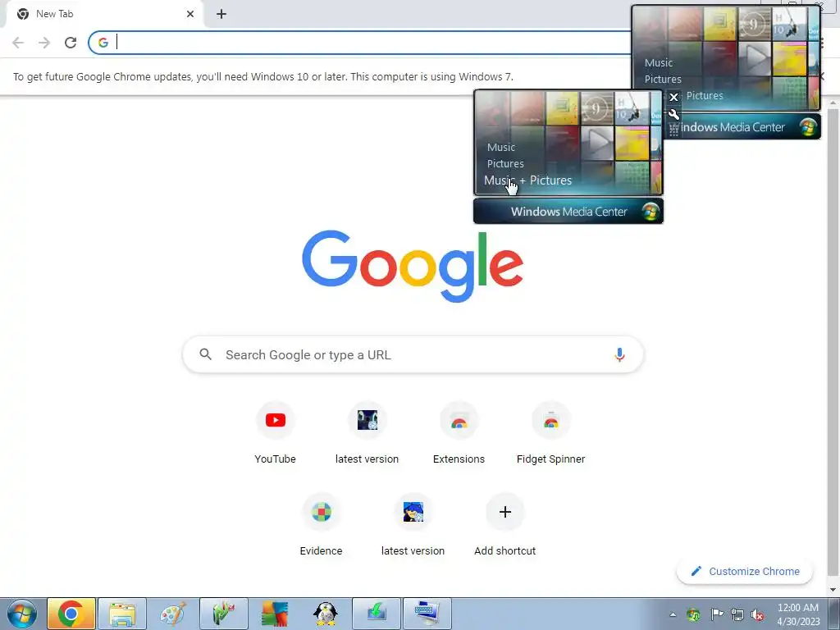Open the green download-arrow taskbar app

pyautogui.click(x=377, y=614)
